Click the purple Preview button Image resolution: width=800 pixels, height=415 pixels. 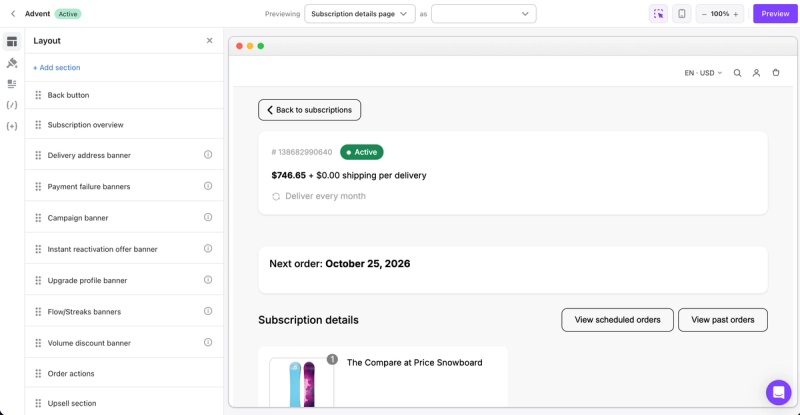[775, 14]
